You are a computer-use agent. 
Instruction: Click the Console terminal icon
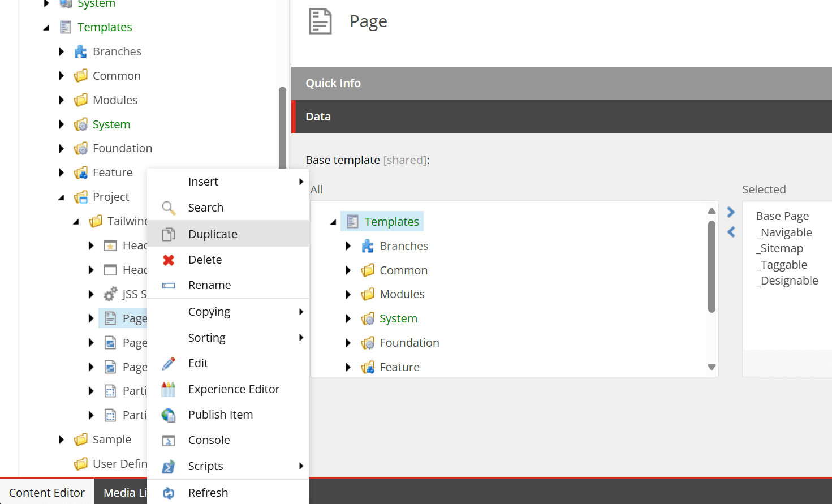169,440
